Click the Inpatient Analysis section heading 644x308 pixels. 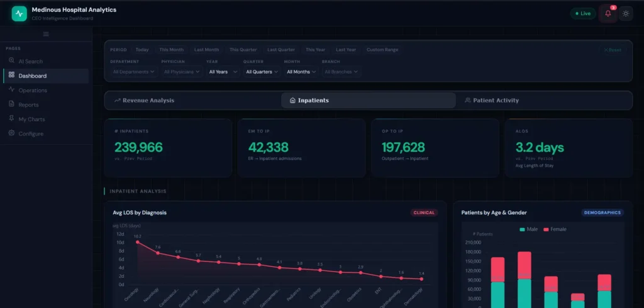click(x=138, y=191)
